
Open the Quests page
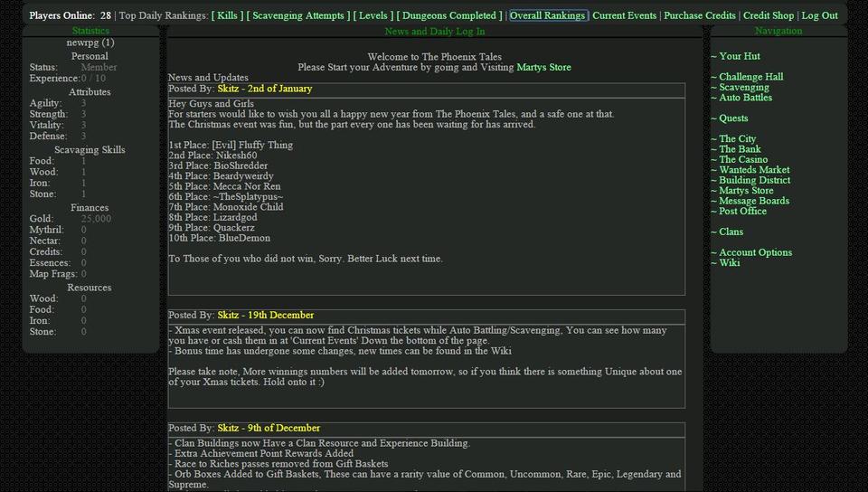733,118
